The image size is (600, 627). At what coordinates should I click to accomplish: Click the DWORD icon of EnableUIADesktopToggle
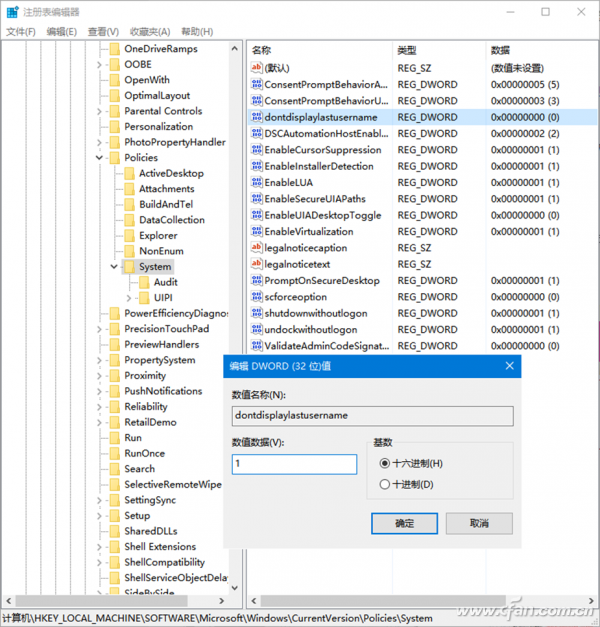pyautogui.click(x=256, y=215)
